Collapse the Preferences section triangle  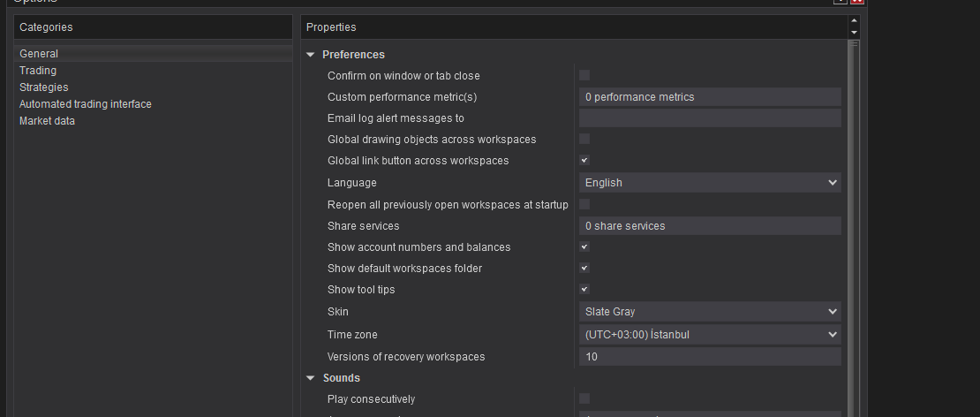311,55
